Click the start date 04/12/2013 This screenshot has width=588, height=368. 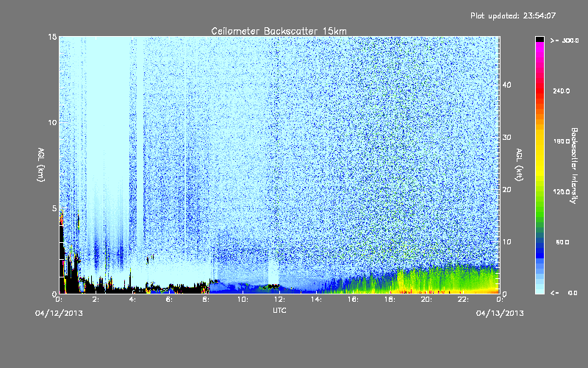[59, 314]
